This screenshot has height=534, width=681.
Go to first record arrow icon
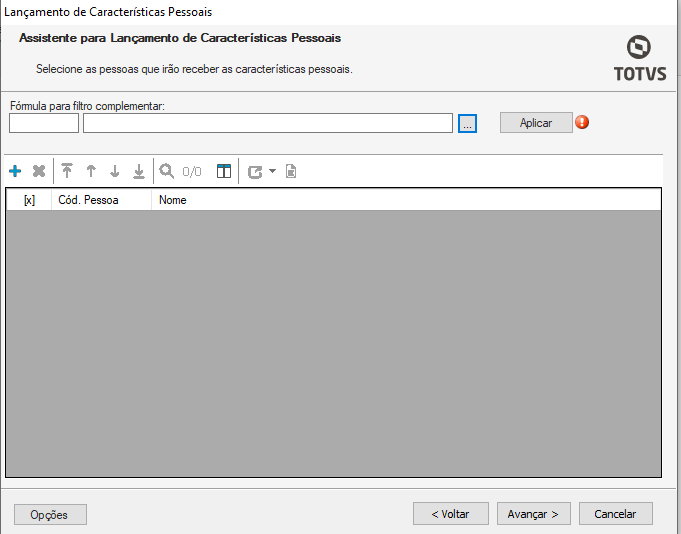(x=67, y=172)
